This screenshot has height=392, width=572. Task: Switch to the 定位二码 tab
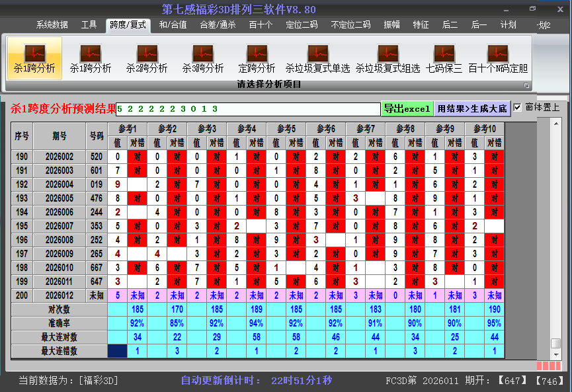click(302, 25)
